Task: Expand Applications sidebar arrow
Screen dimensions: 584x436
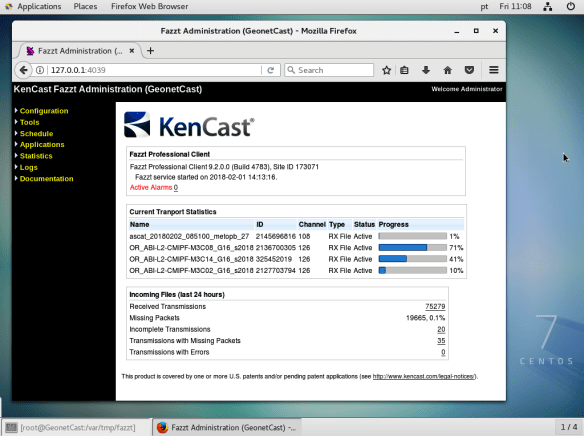Action: tap(16, 144)
